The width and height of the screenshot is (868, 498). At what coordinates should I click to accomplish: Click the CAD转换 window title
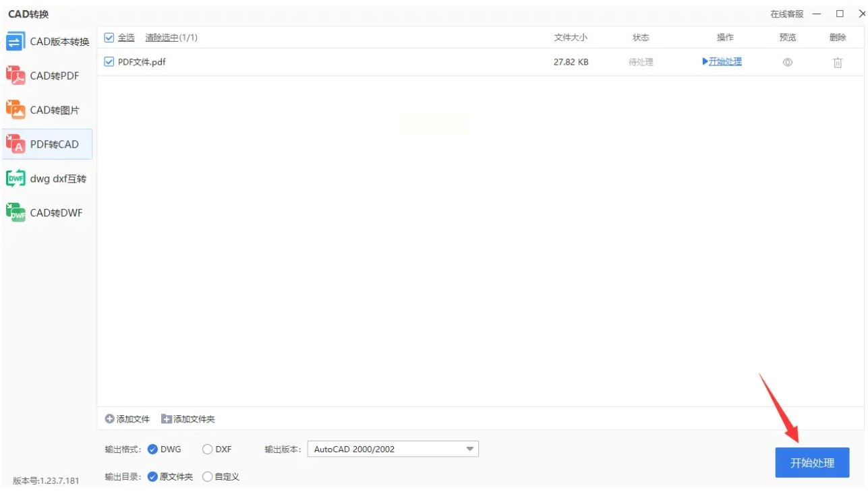coord(28,14)
